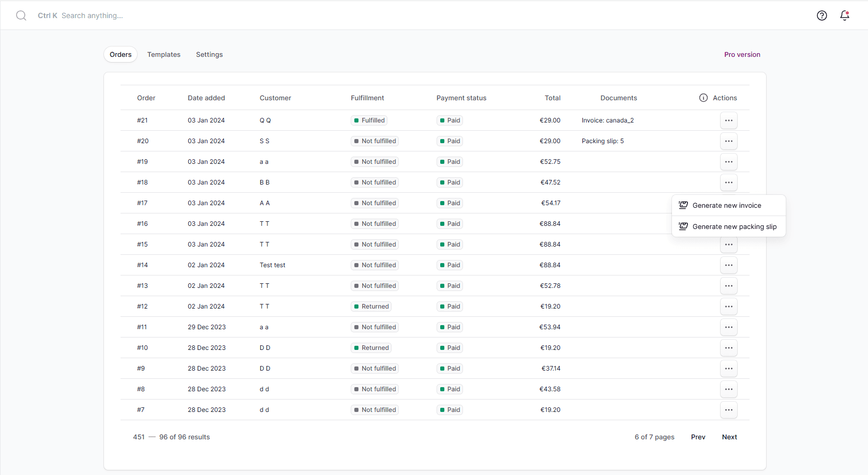Go to the Prev page

coord(698,437)
